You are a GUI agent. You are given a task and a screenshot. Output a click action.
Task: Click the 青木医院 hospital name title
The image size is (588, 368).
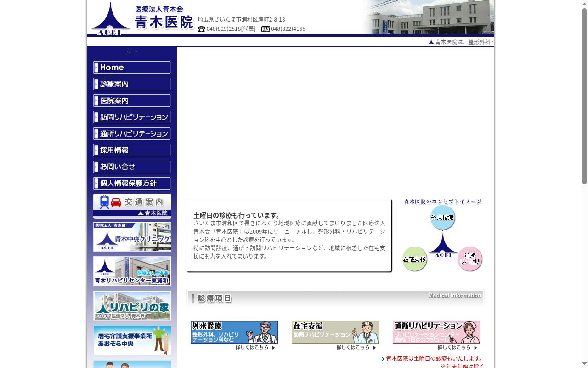click(x=164, y=22)
